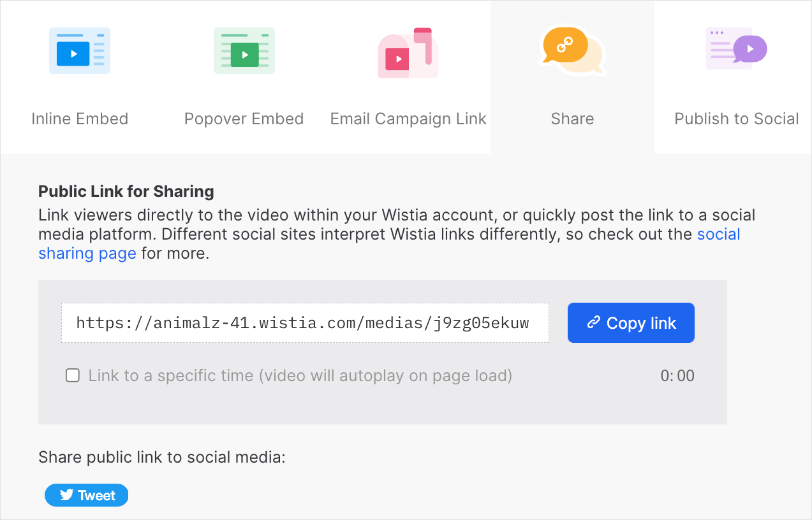Select the Email Campaign Link tab label
Image resolution: width=812 pixels, height=520 pixels.
pyautogui.click(x=408, y=119)
